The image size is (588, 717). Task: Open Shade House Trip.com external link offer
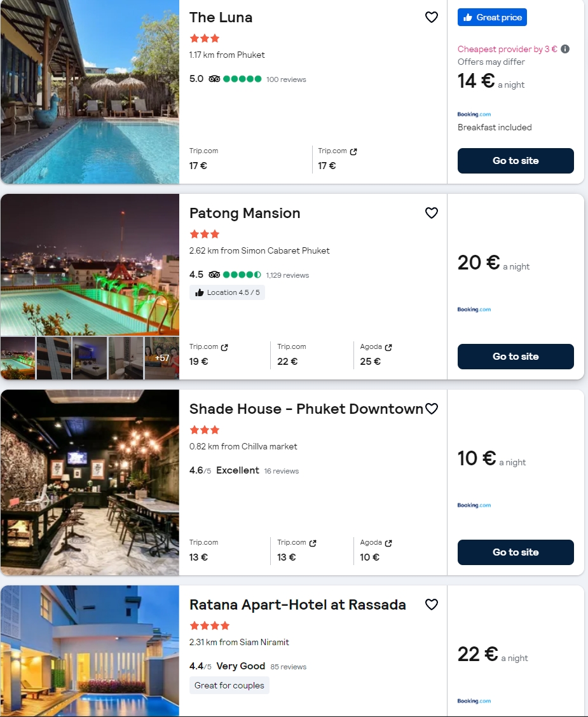click(296, 550)
